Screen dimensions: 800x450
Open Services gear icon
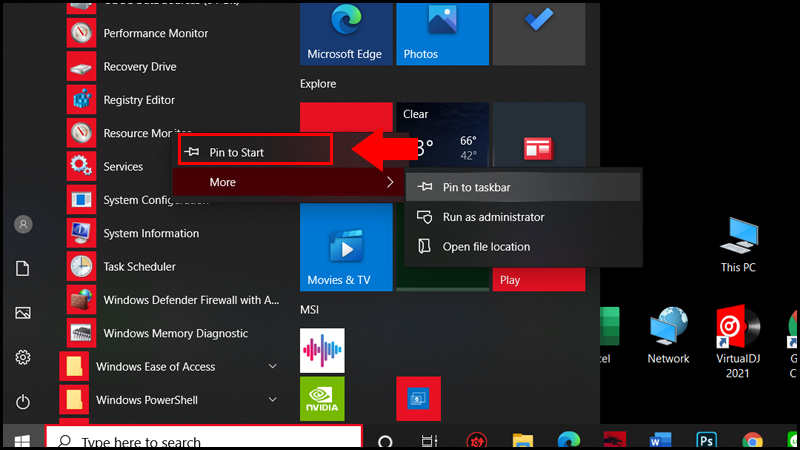(x=81, y=166)
